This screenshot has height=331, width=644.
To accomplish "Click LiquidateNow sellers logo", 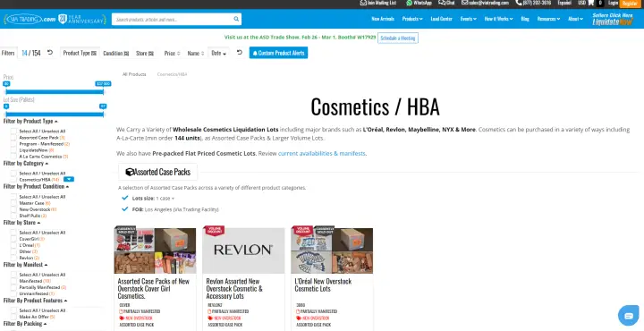I will point(613,19).
